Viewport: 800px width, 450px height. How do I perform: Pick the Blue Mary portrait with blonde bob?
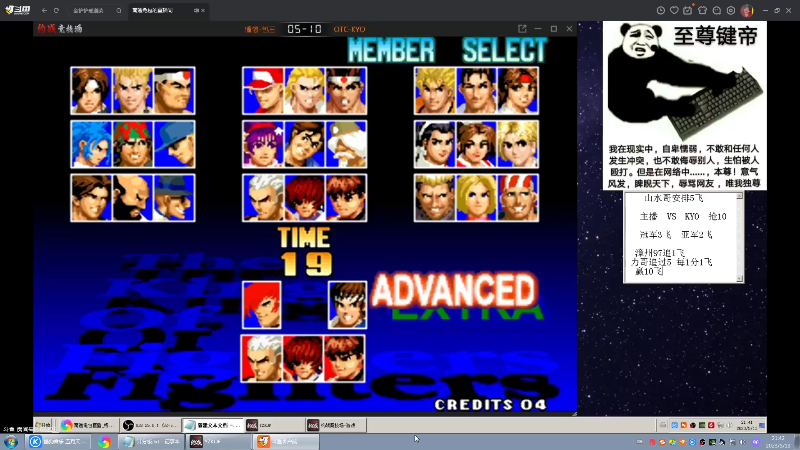pyautogui.click(x=477, y=198)
